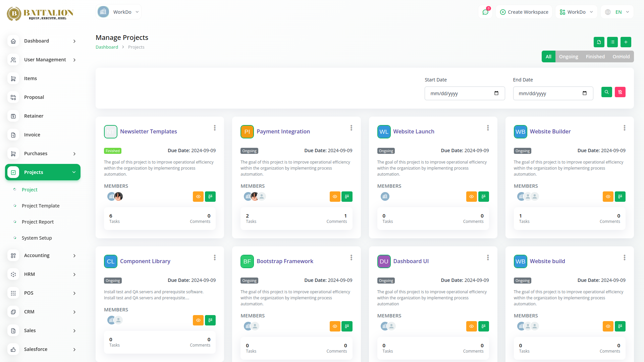Open the Project Template sidebar link
Image resolution: width=644 pixels, height=362 pixels.
[41, 206]
